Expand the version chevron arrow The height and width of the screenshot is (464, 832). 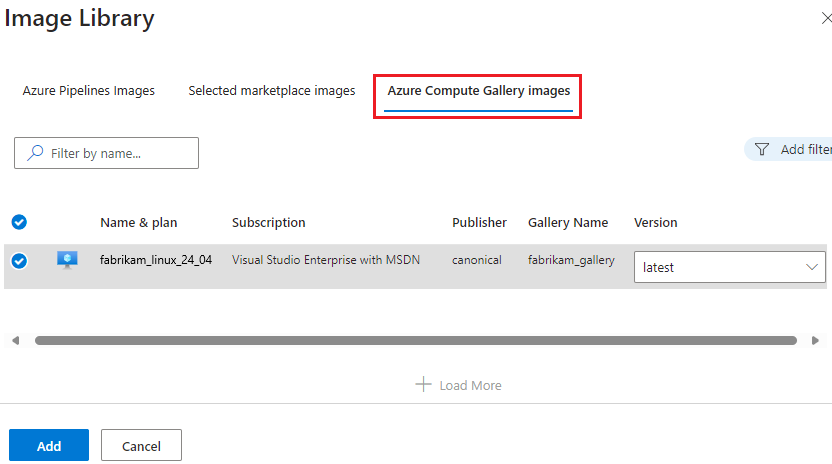click(x=811, y=267)
